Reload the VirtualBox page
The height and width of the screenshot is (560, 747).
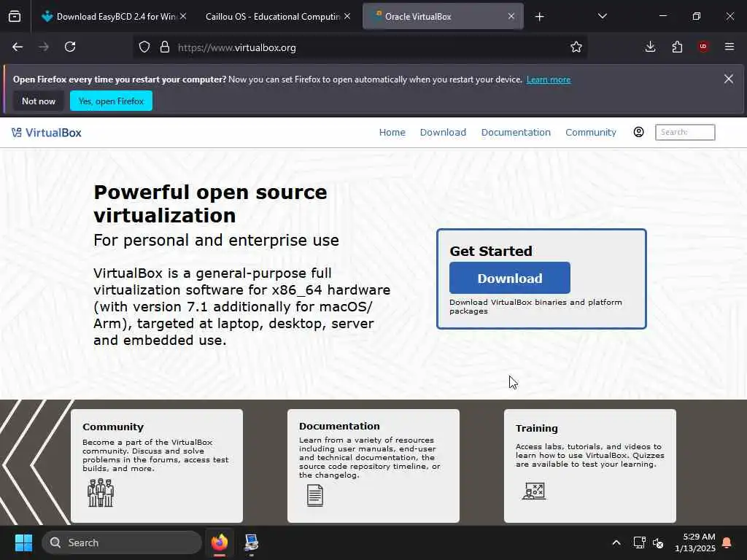[x=70, y=47]
